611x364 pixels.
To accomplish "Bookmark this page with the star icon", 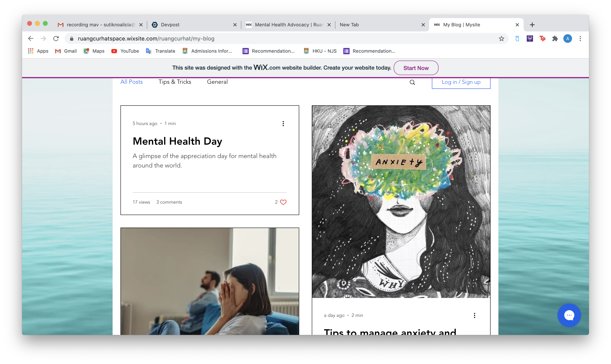I will [x=501, y=39].
